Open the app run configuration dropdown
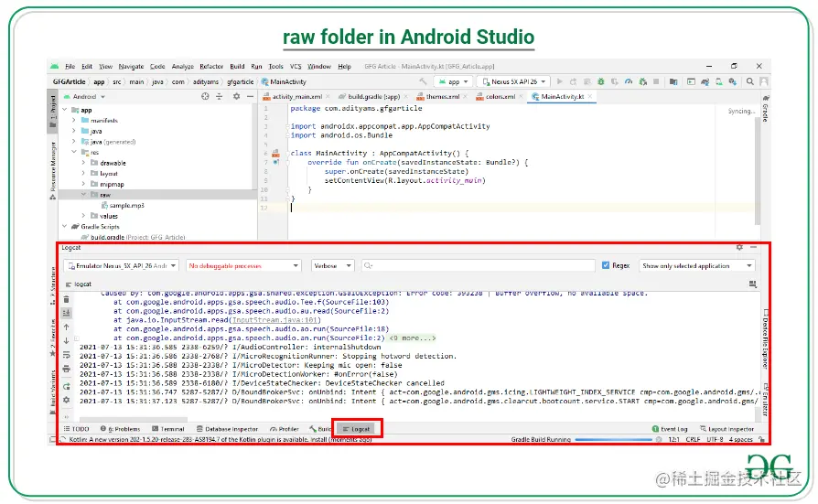The height and width of the screenshot is (504, 818). coord(453,81)
